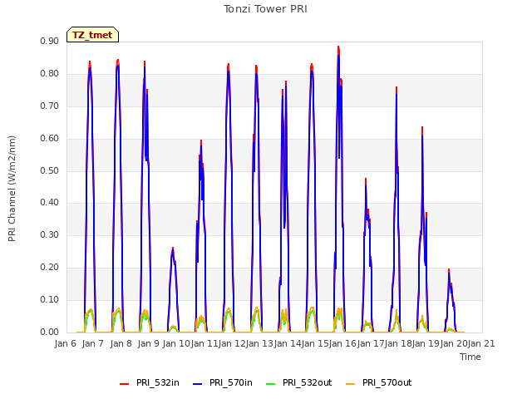Select the PRI_570out legend entry
Viewport: 532px width, 399px height.
point(379,382)
